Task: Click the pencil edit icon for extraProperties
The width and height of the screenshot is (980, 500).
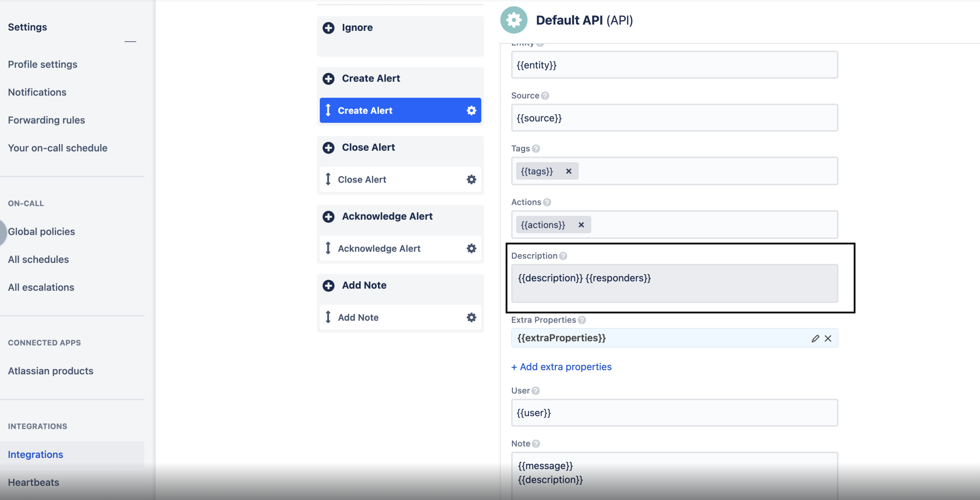Action: point(815,338)
